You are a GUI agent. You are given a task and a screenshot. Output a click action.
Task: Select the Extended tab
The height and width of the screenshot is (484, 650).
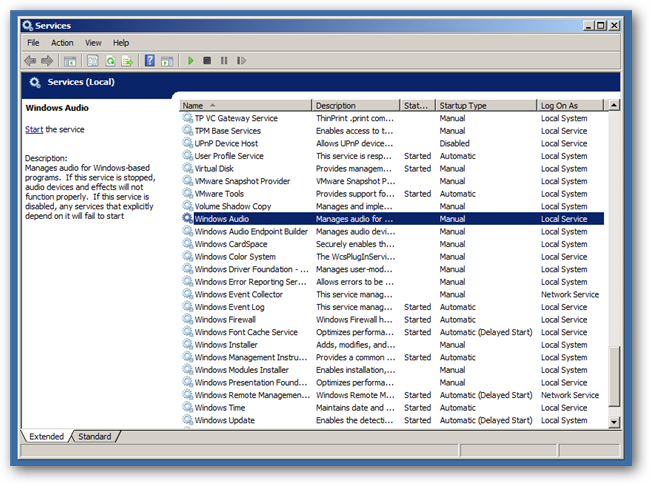tap(46, 437)
